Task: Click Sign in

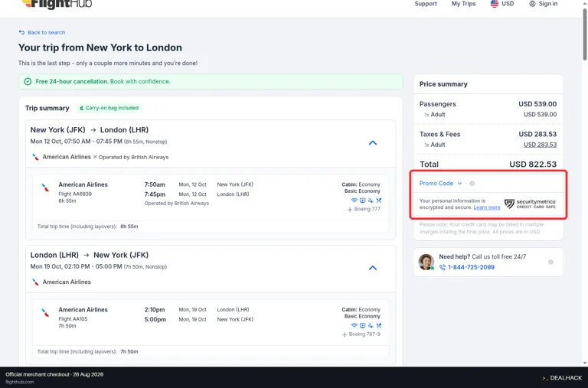Action: (544, 4)
